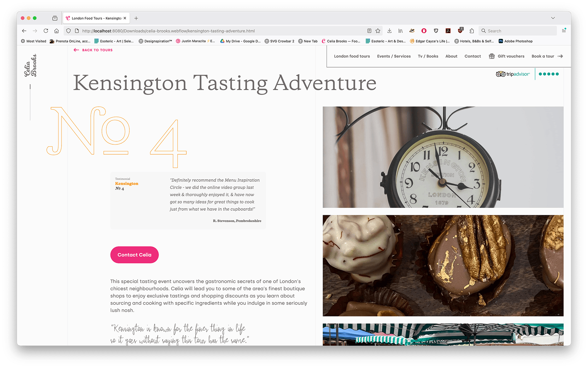Viewport: 588px width, 368px height.
Task: Open the Kensington station clock photo
Action: click(443, 157)
